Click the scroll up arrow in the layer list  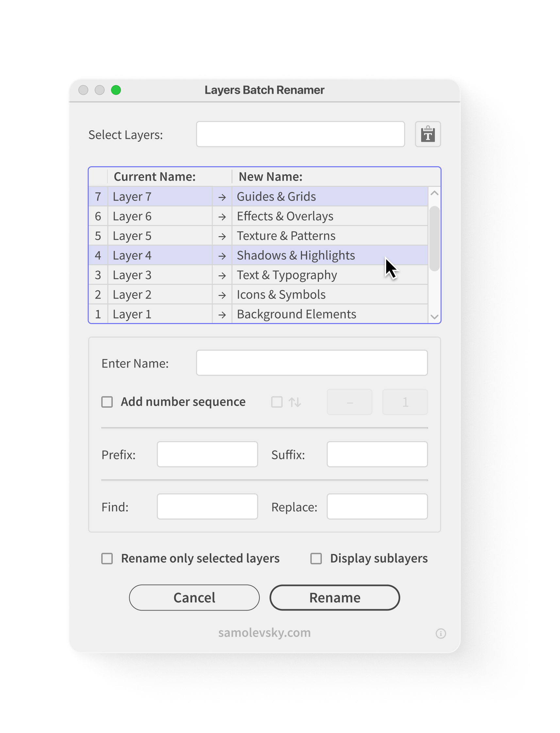click(434, 193)
